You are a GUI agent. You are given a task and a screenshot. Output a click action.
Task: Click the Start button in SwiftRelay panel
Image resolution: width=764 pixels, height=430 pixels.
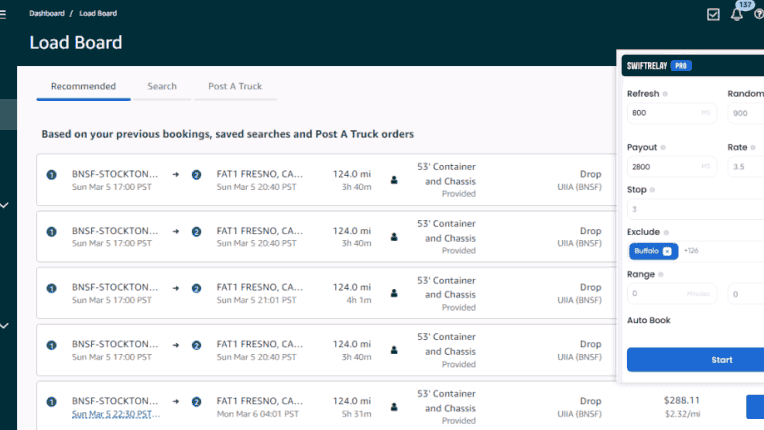(695, 359)
